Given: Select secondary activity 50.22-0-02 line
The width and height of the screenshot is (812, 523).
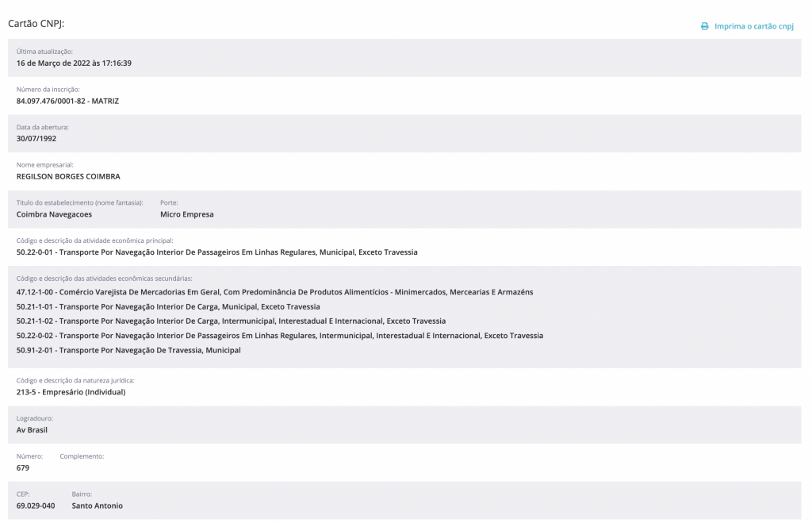Looking at the screenshot, I should pyautogui.click(x=279, y=336).
